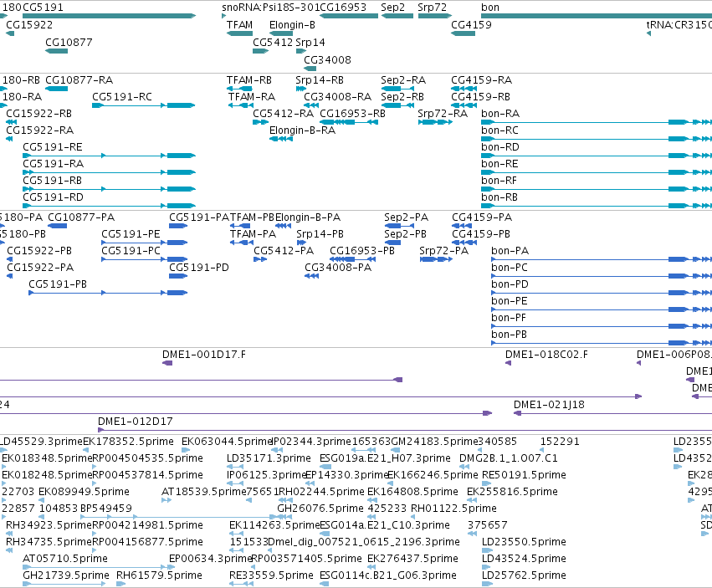Image resolution: width=712 pixels, height=588 pixels.
Task: Open EST RH01122.5prime label
Action: [x=453, y=509]
